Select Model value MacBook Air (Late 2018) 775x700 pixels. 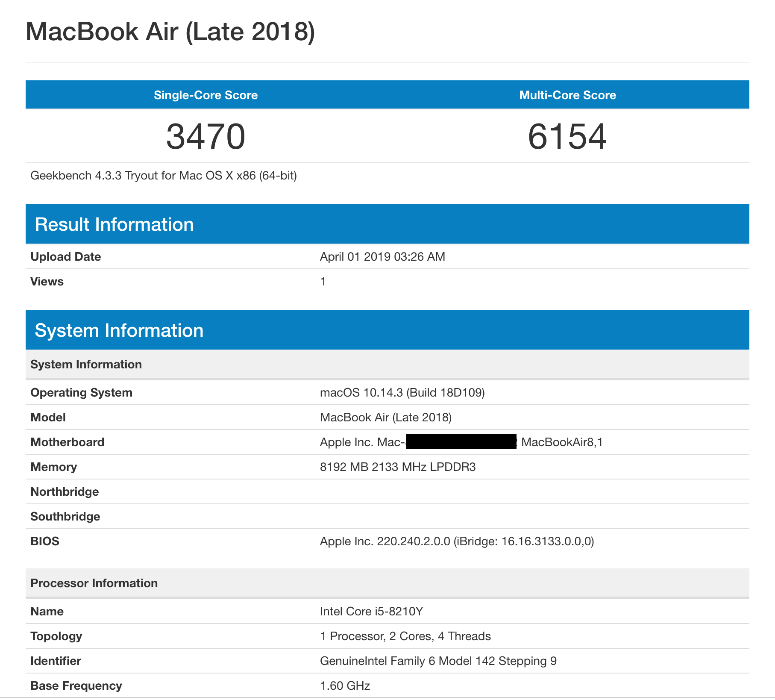[386, 418]
